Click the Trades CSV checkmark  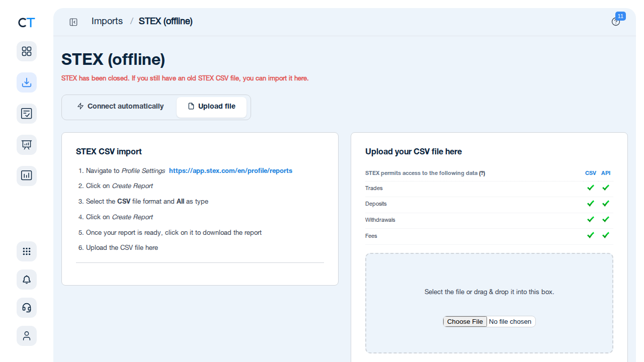pos(591,188)
